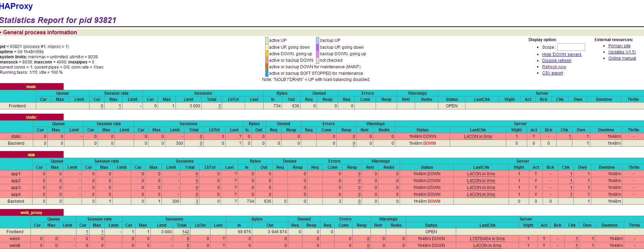Click the webB server name
644x249 pixels.
click(x=15, y=246)
